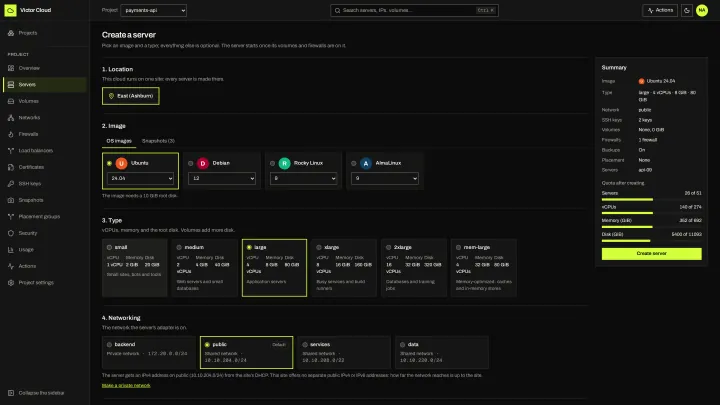The image size is (720, 405).
Task: Select the AlmaLinux image radio button
Action: 354,163
